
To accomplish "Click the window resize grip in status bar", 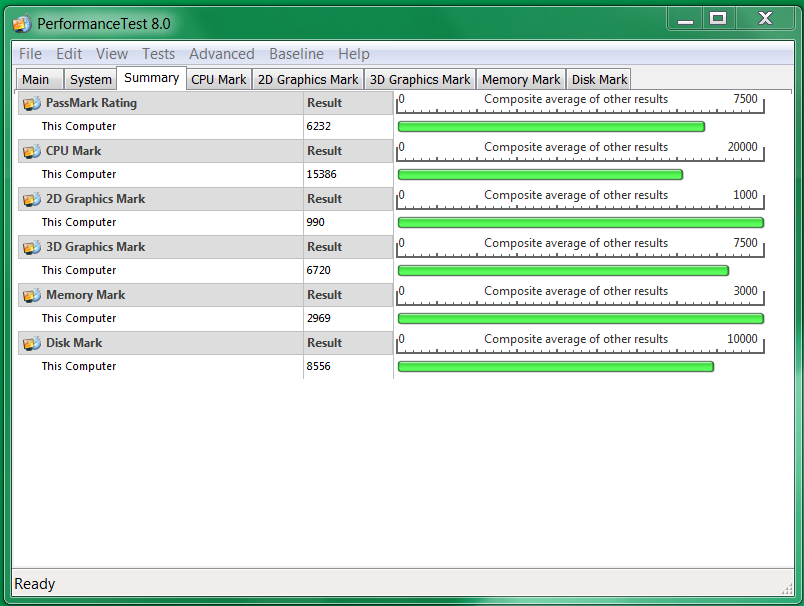I will click(787, 589).
